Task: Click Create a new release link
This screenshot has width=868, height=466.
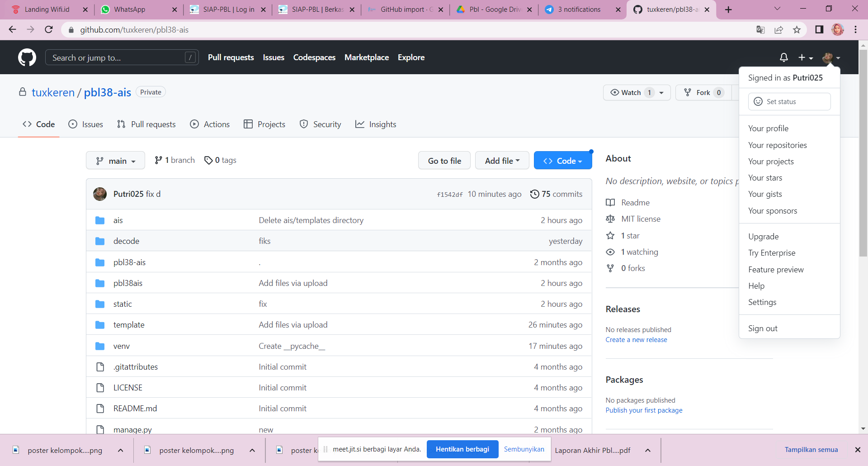Action: point(636,340)
